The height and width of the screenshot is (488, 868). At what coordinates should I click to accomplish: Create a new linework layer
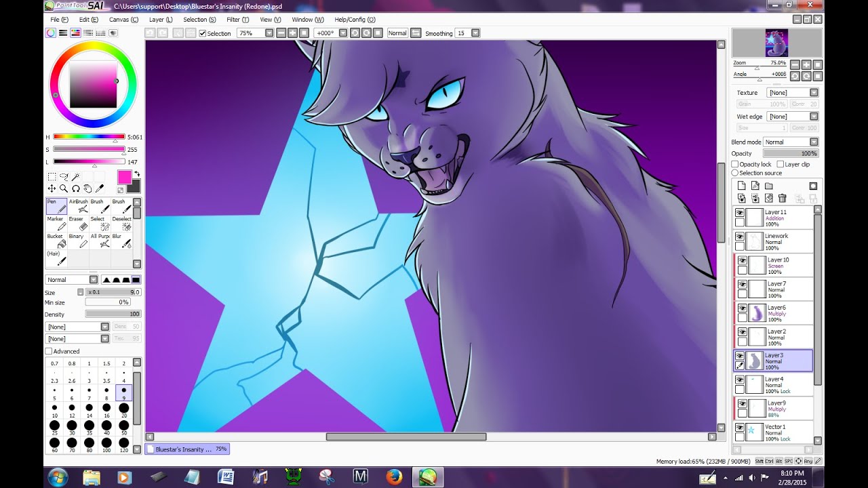(x=755, y=186)
